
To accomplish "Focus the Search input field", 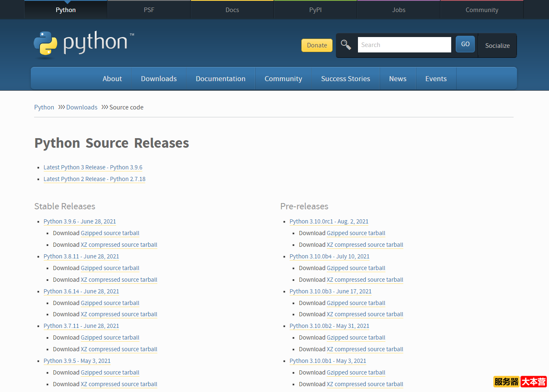I will 404,45.
